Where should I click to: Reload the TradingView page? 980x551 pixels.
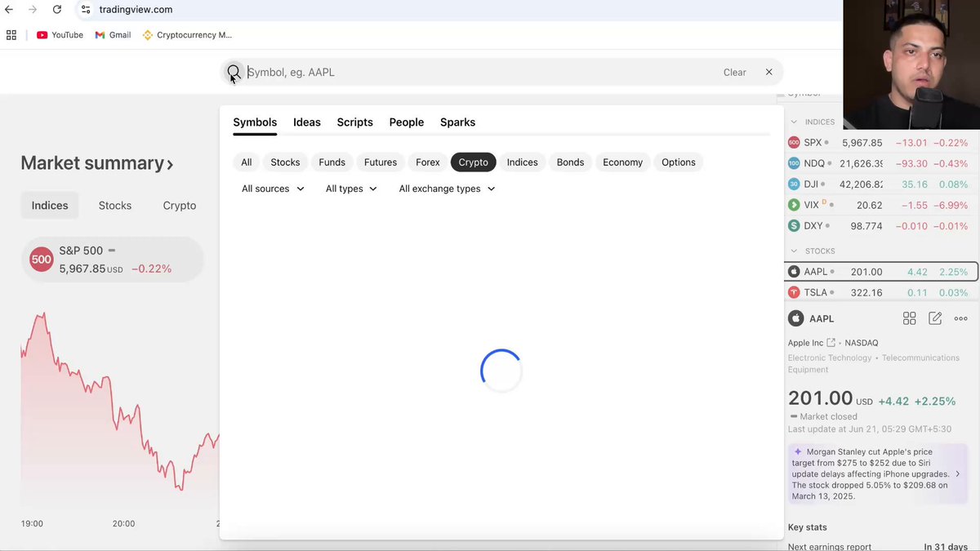(57, 10)
